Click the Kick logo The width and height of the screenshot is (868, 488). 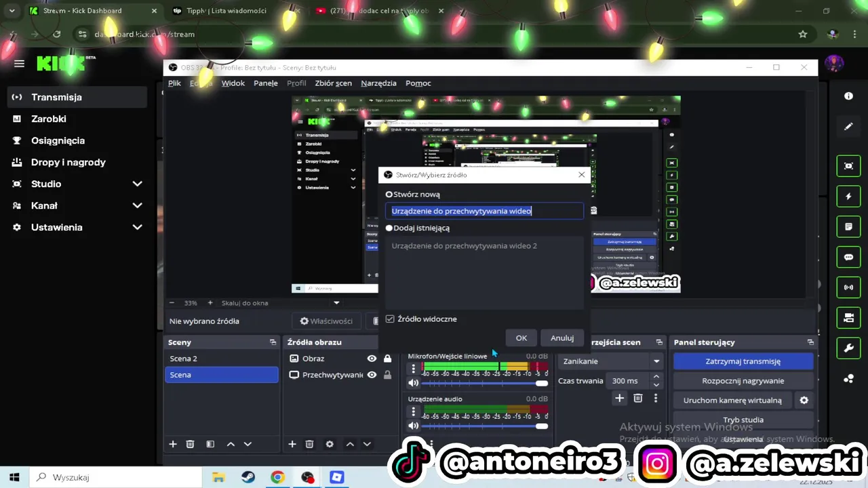62,64
